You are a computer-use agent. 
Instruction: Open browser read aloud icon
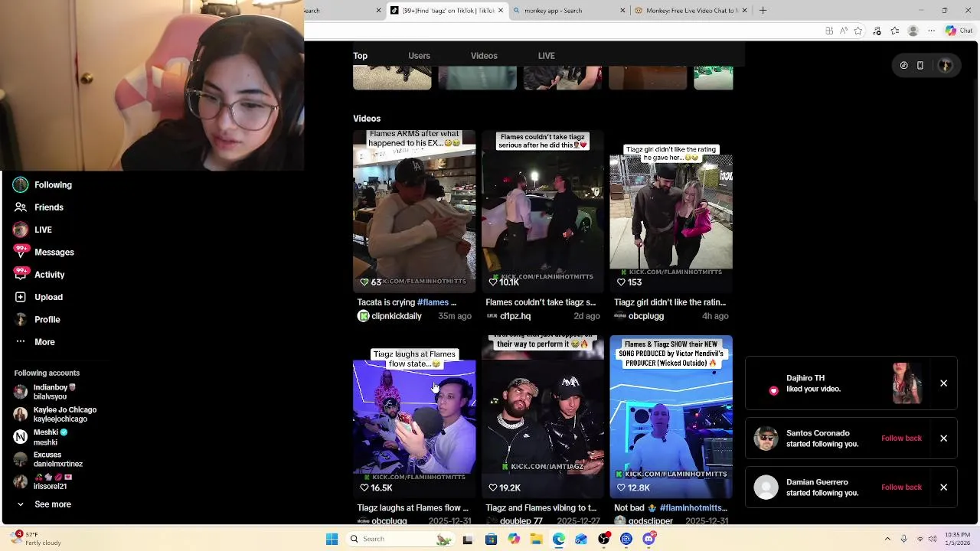(x=844, y=31)
